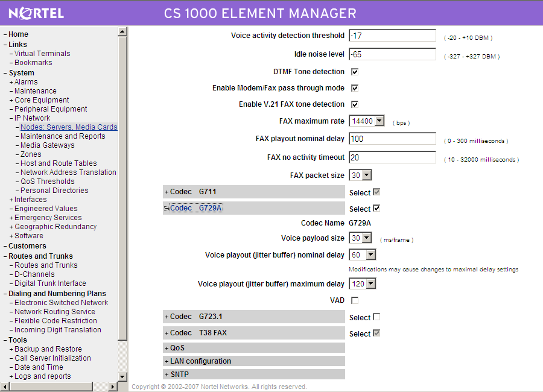543x392 pixels.
Task: Open Peripheral Equipment
Action: pos(51,109)
